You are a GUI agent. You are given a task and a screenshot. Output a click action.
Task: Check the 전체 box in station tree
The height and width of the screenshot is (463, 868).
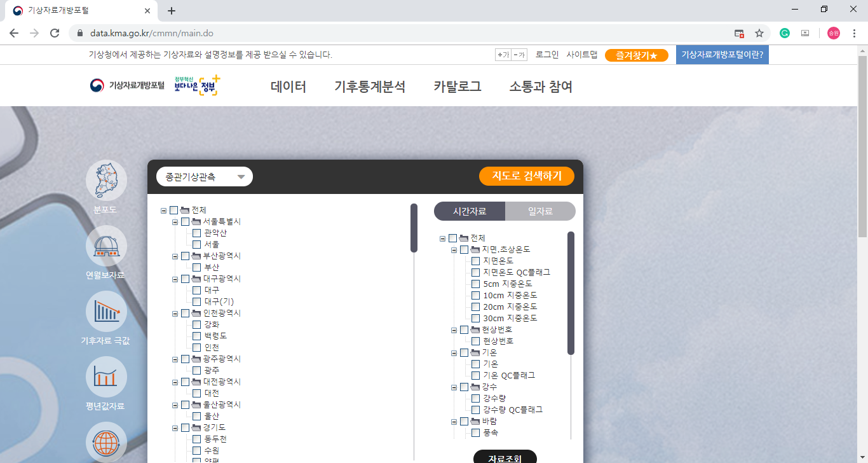pyautogui.click(x=174, y=210)
